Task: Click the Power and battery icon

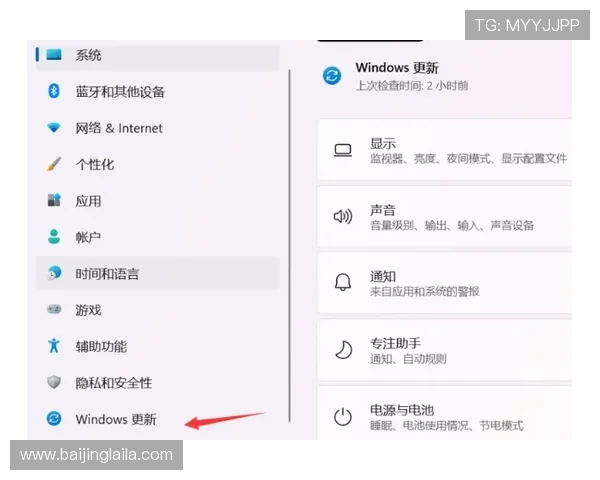Action: coord(343,417)
